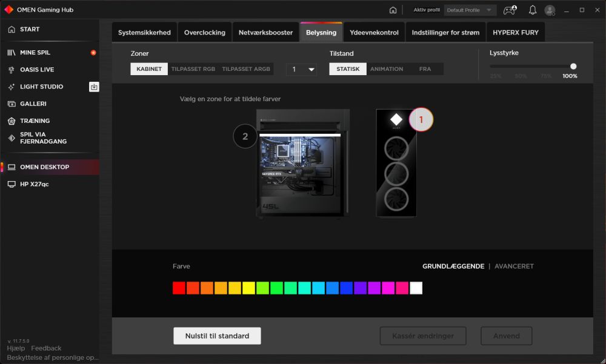Click the TRÆNING icon
This screenshot has height=364, width=606.
click(x=12, y=121)
